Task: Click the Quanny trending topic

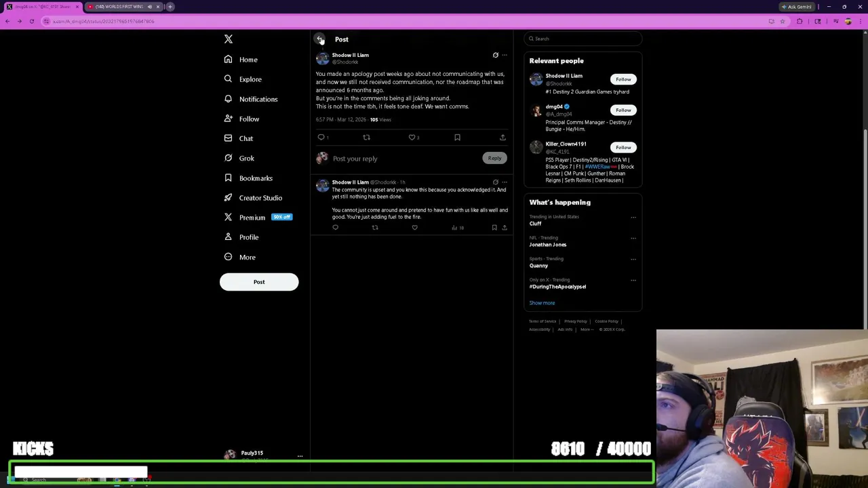Action: tap(538, 266)
